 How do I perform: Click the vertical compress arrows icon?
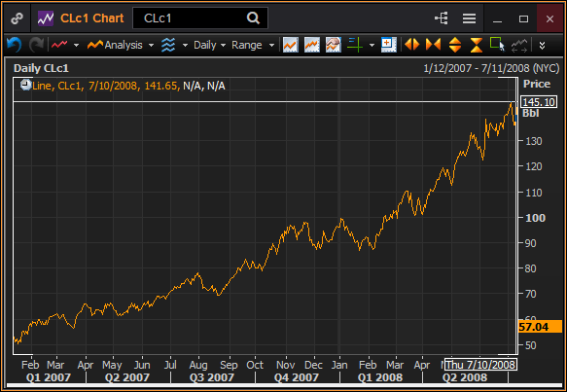click(477, 45)
